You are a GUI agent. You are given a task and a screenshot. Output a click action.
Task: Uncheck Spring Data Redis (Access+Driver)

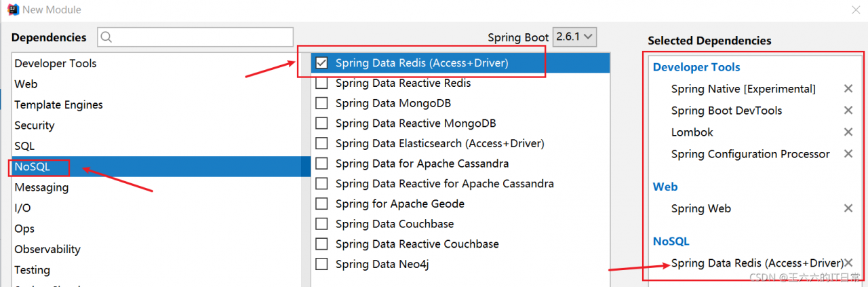click(322, 63)
